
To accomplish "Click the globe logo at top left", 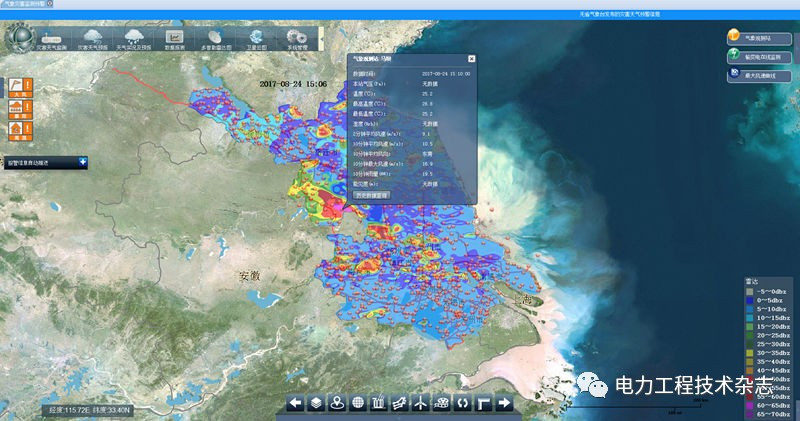I will pyautogui.click(x=19, y=36).
